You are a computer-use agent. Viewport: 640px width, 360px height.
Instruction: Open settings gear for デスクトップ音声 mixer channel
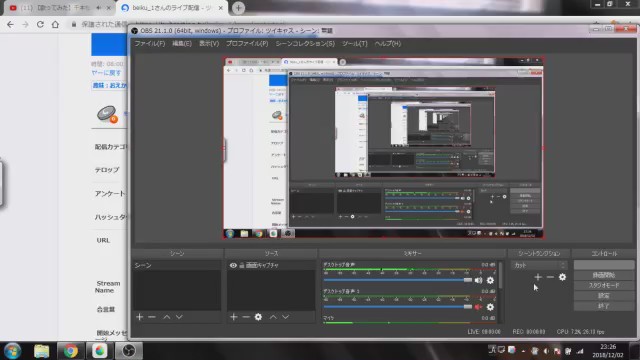(x=490, y=280)
